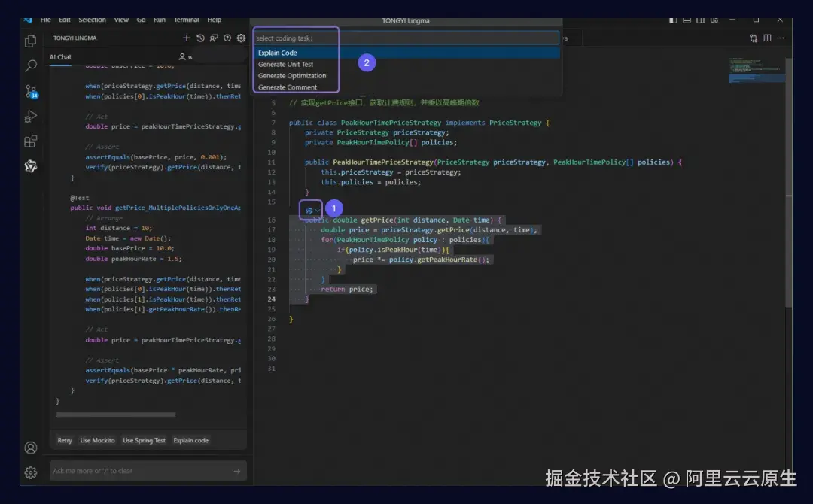The image size is (813, 504).
Task: Click 'price *= policy.getPeakHourRate();' line
Action: (421, 260)
